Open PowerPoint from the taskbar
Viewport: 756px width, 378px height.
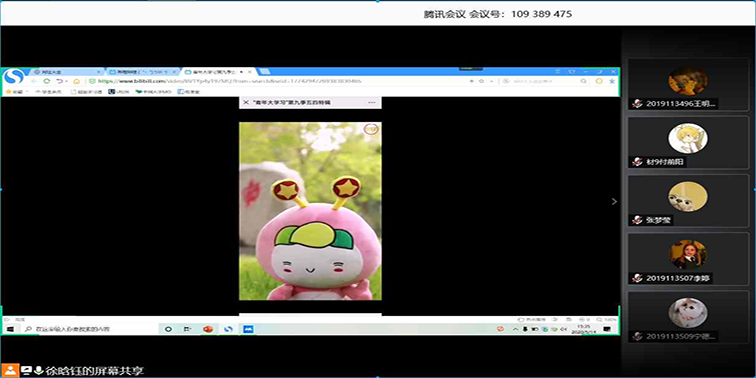click(x=208, y=329)
